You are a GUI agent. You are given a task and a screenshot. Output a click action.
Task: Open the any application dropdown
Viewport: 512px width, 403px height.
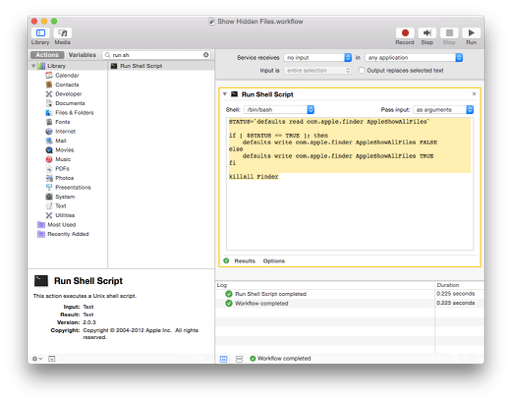point(414,58)
